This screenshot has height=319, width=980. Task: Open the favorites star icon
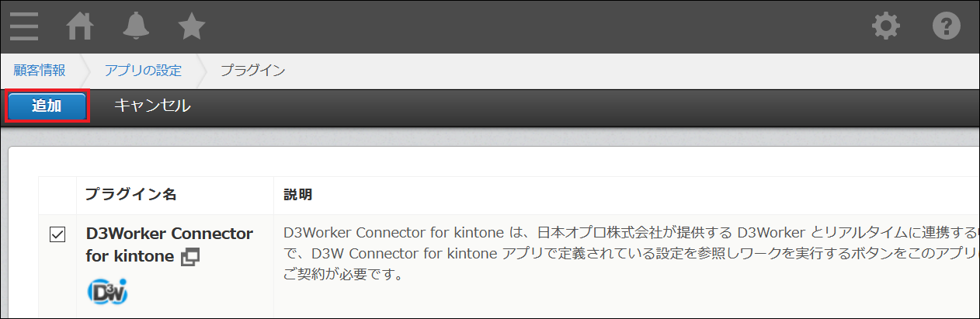pos(192,27)
